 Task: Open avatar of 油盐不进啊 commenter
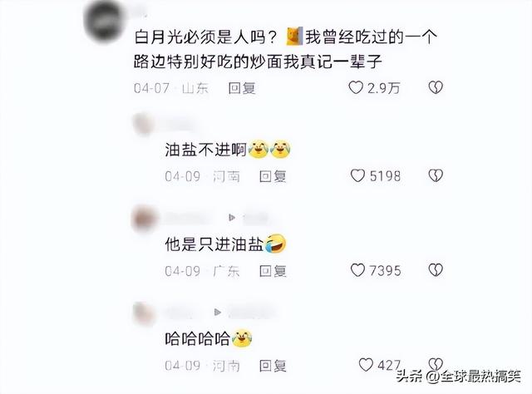[144, 124]
